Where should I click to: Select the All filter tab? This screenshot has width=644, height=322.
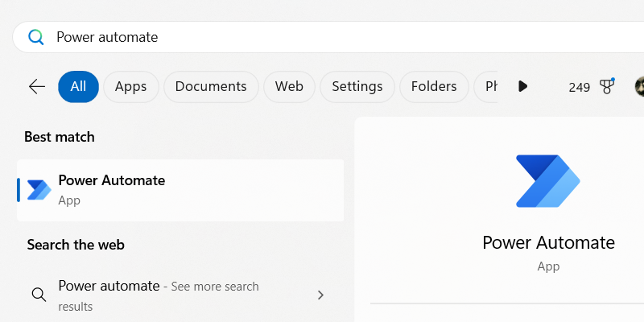(x=78, y=86)
